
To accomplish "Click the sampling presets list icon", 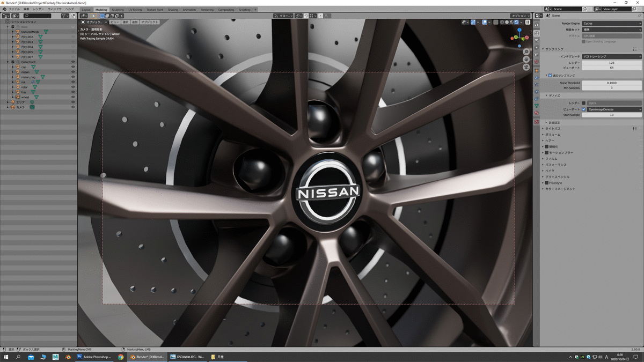I will pyautogui.click(x=635, y=49).
